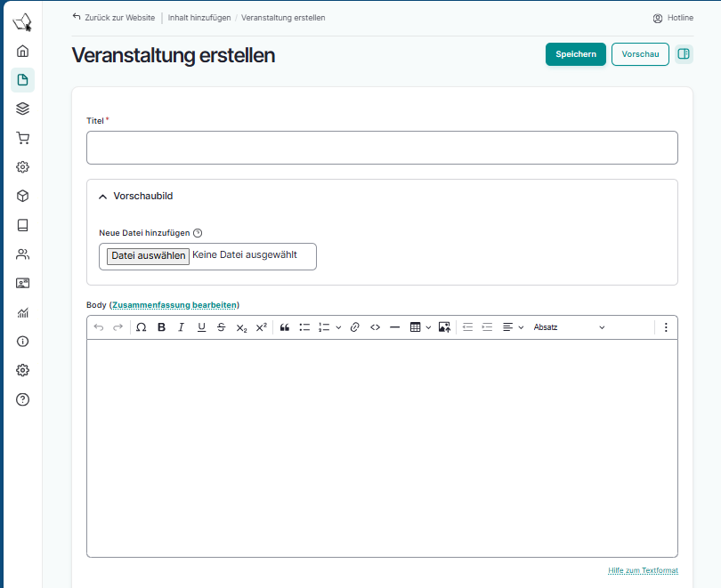Screen dimensions: 721x588
Task: Open the shopping cart sidebar icon
Action: pos(23,138)
